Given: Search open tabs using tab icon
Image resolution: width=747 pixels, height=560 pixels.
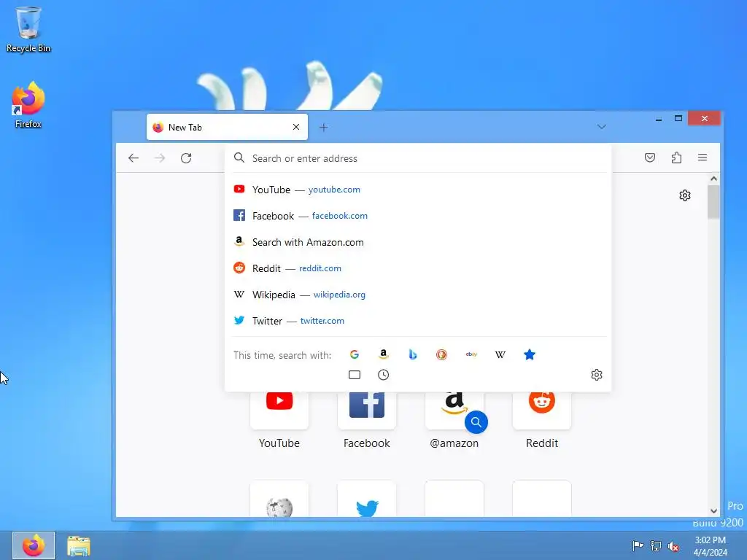Looking at the screenshot, I should (x=355, y=375).
